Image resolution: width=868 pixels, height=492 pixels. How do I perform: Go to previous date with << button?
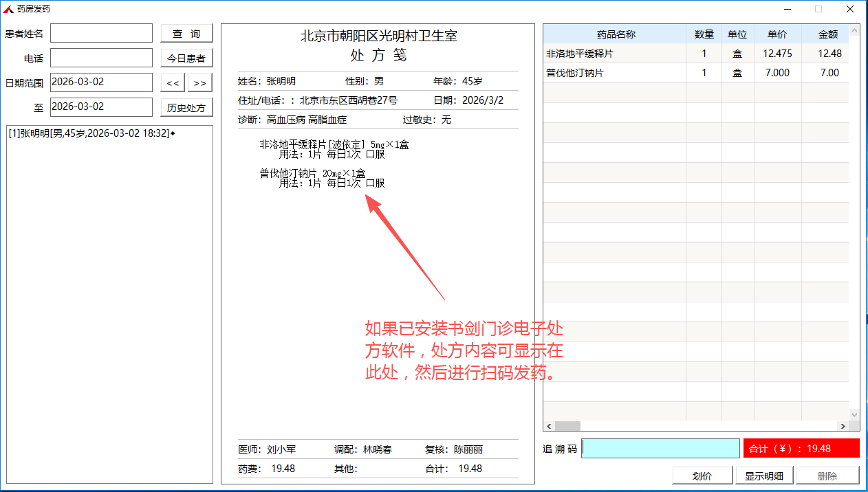pos(173,83)
